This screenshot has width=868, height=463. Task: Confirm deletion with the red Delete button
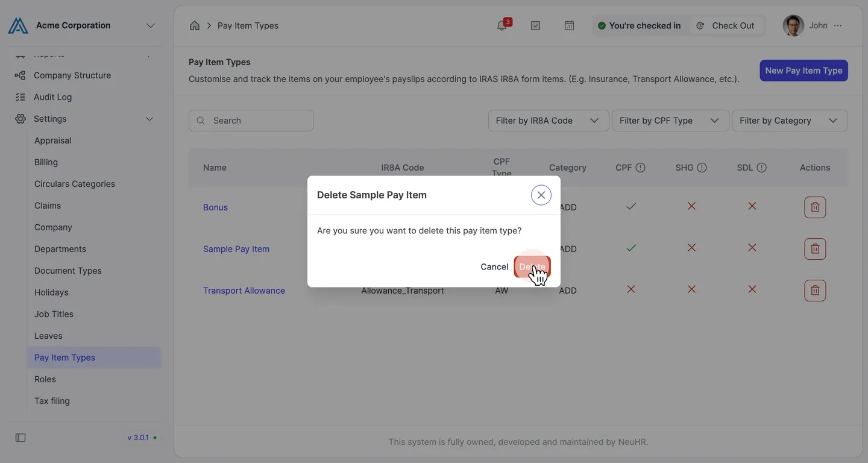click(x=532, y=266)
